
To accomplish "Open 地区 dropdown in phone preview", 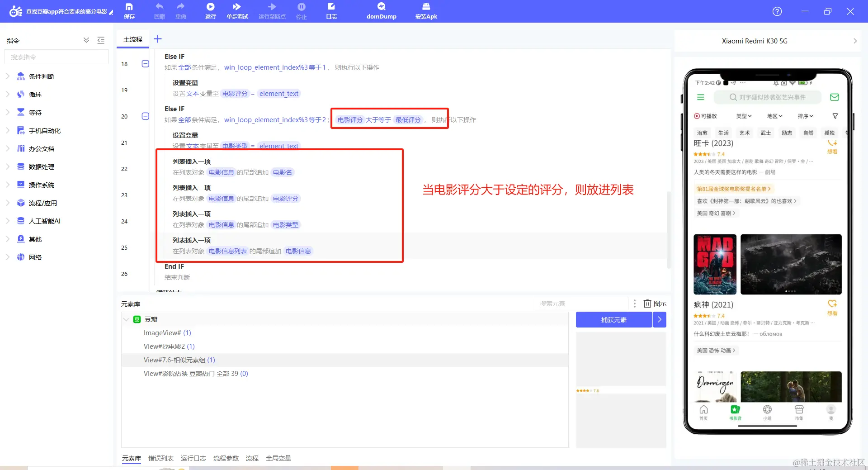I will (774, 116).
